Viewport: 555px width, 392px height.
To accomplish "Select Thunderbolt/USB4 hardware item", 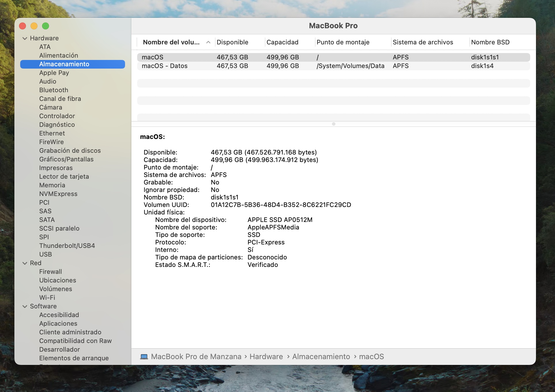I will (67, 246).
